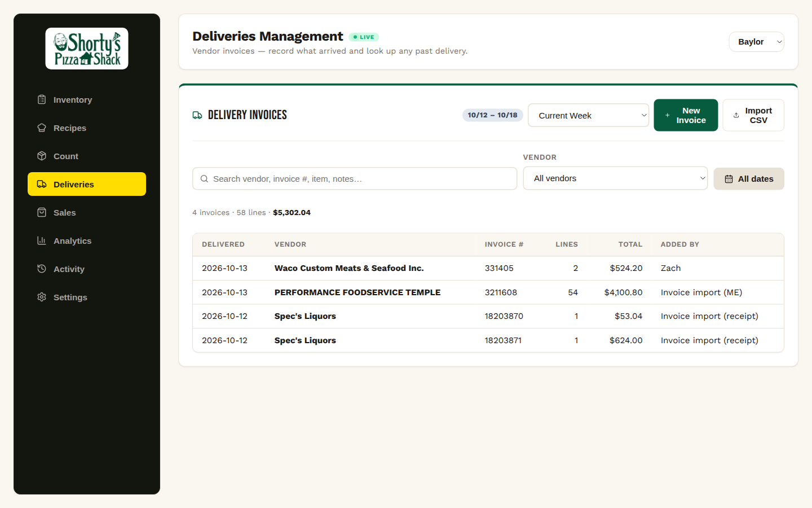The height and width of the screenshot is (508, 812).
Task: Open Waco Custom Meats & Seafood Inc. invoice
Action: click(488, 268)
